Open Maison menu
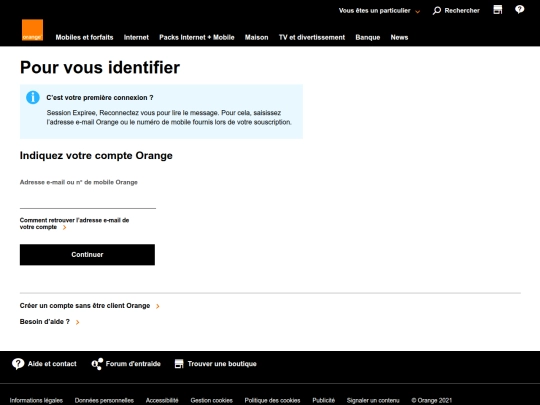Screen dimensions: 540x405 pos(257,38)
